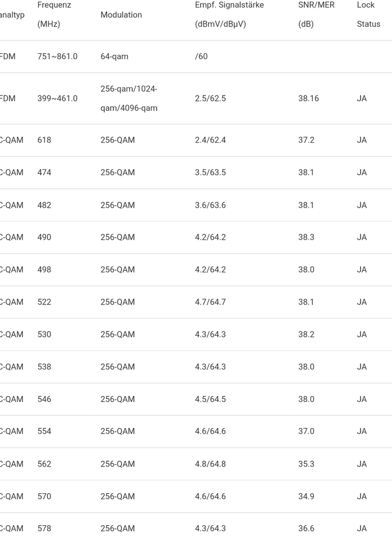Select the 64-qam modulation cell

(x=114, y=56)
